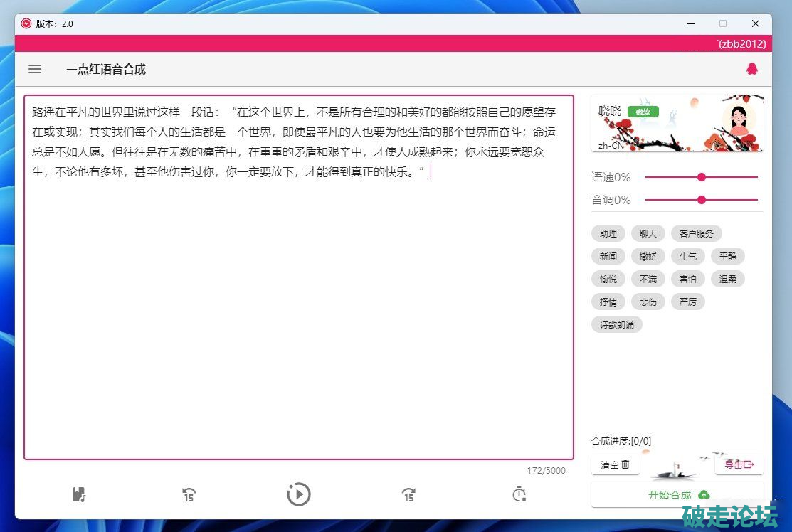Click the audio save icon at bottom left
The height and width of the screenshot is (532, 792).
pyautogui.click(x=79, y=494)
